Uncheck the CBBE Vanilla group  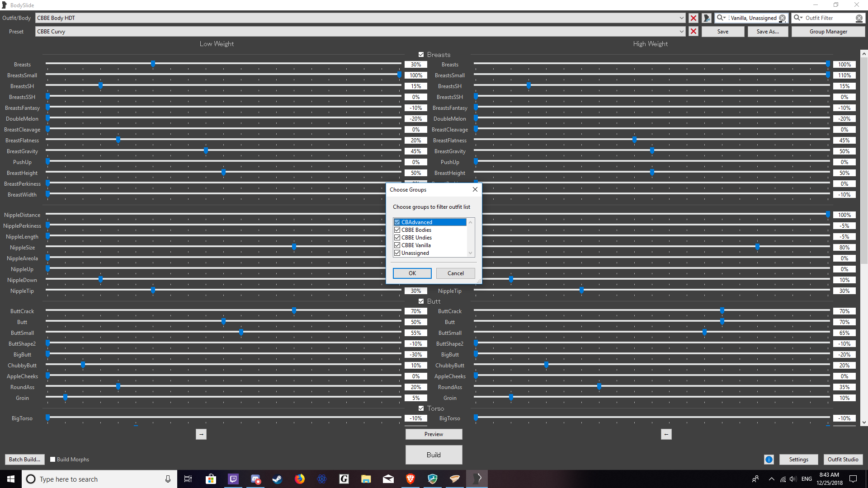click(x=397, y=245)
